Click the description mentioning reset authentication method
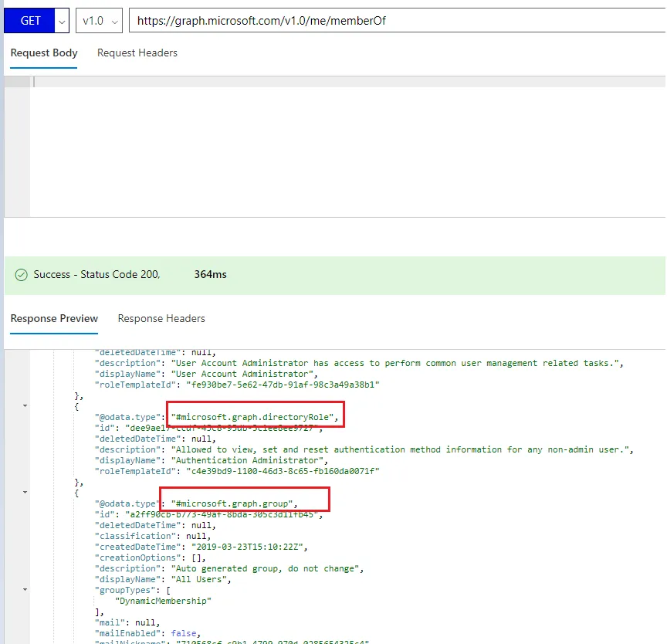Image resolution: width=667 pixels, height=644 pixels. [400, 449]
